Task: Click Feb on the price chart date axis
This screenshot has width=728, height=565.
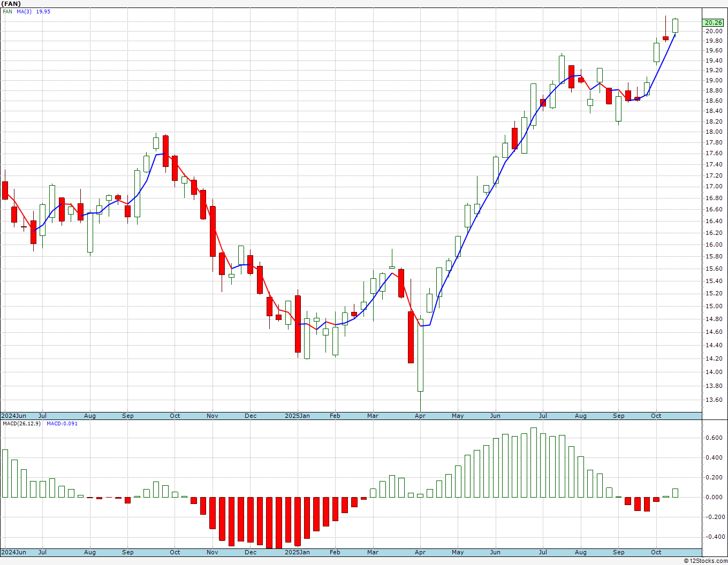Action: click(335, 416)
